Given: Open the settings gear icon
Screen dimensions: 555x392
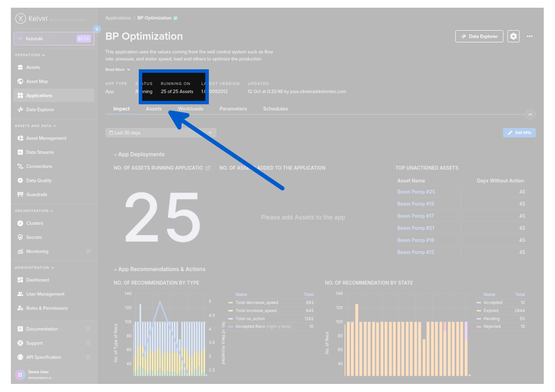Looking at the screenshot, I should [x=513, y=36].
